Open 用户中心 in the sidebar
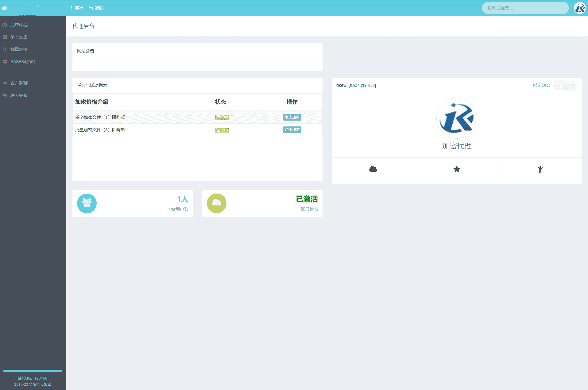This screenshot has width=588, height=390. pos(19,25)
